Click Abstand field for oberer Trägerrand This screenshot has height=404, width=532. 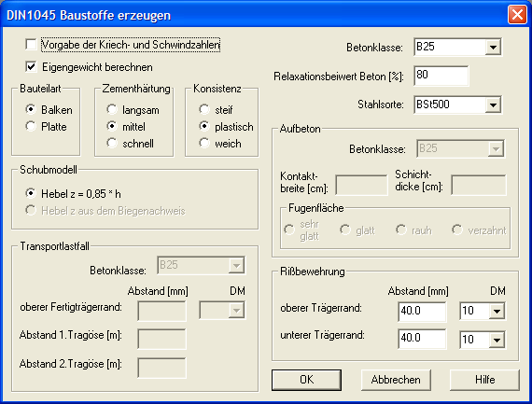tap(422, 311)
